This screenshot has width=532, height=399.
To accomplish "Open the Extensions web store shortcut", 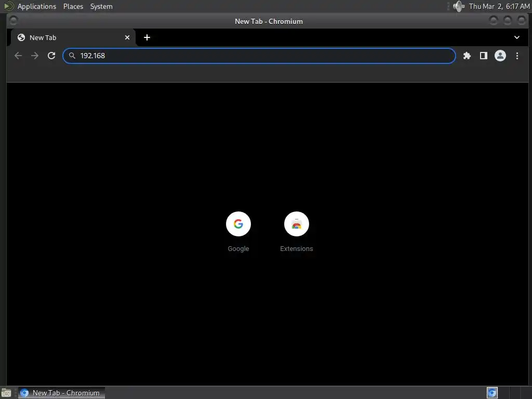I will pos(297,224).
